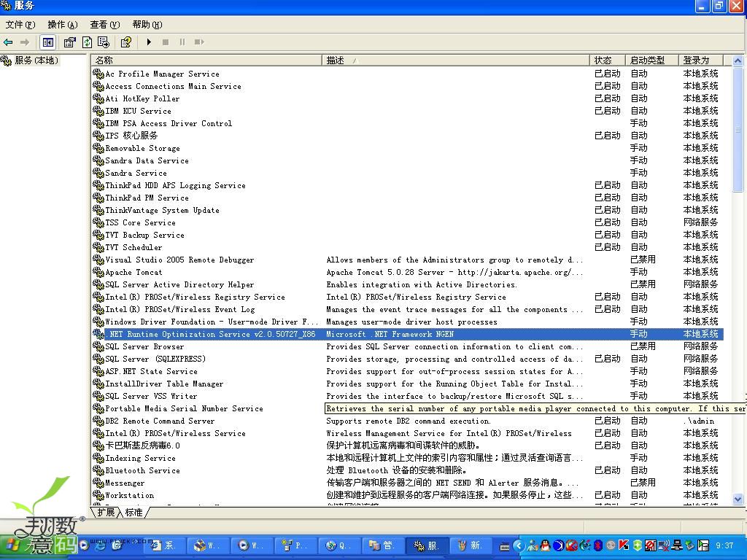Click the Stop service square icon
747x560 pixels.
166,42
